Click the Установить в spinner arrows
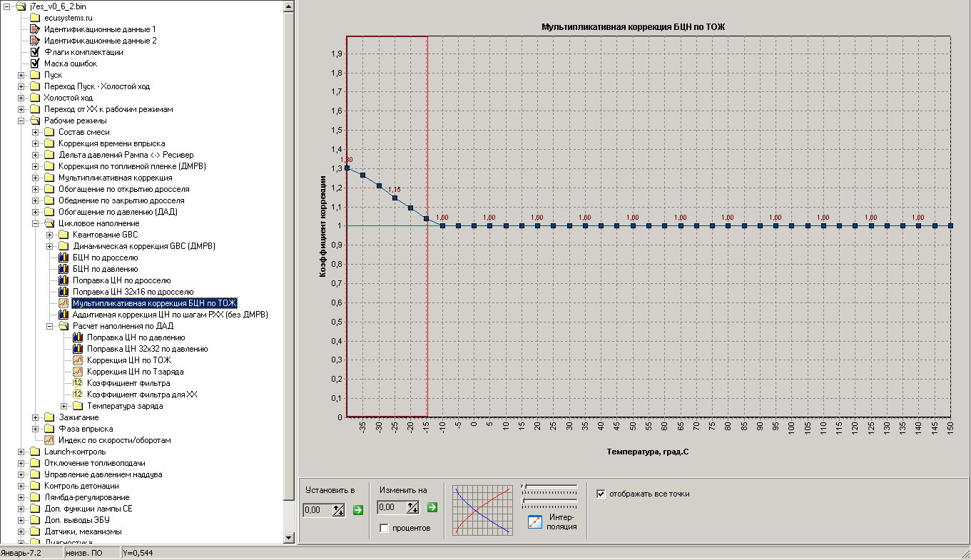 click(x=339, y=509)
